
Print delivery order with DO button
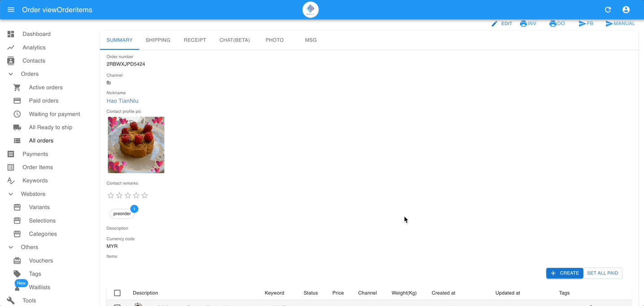557,24
